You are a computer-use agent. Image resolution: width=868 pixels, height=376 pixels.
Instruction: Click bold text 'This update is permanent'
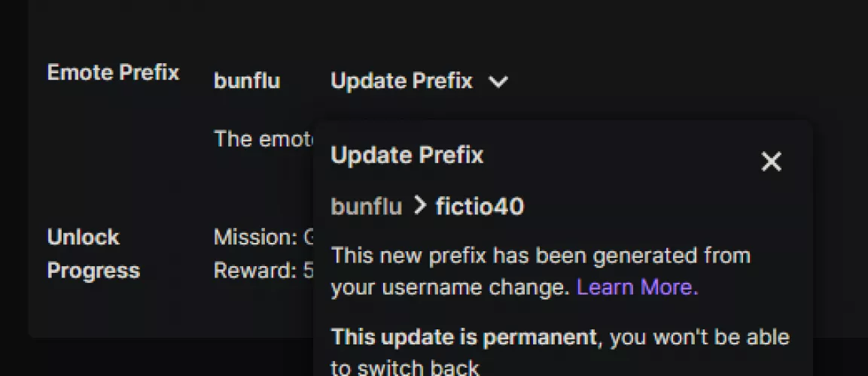point(464,336)
